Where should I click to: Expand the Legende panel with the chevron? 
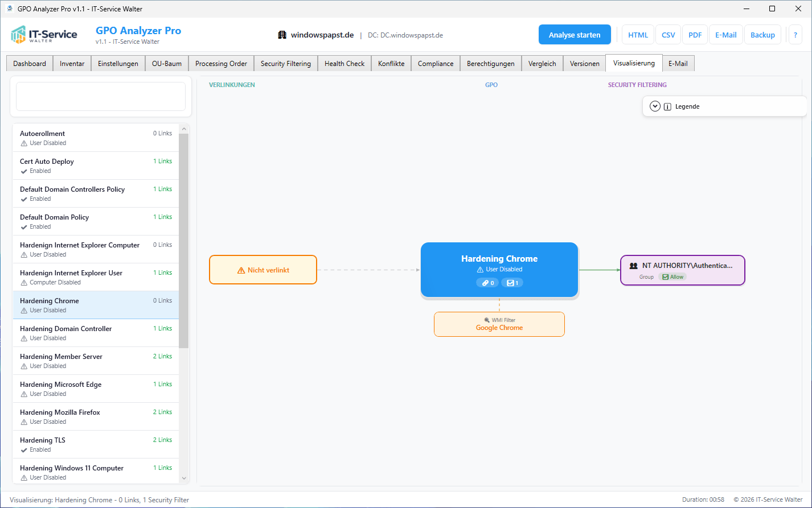655,106
